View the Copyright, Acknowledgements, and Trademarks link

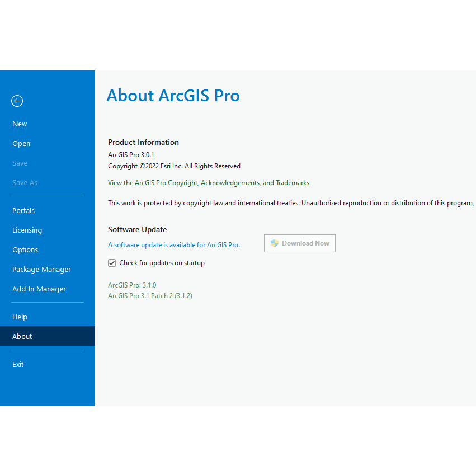[x=209, y=183]
